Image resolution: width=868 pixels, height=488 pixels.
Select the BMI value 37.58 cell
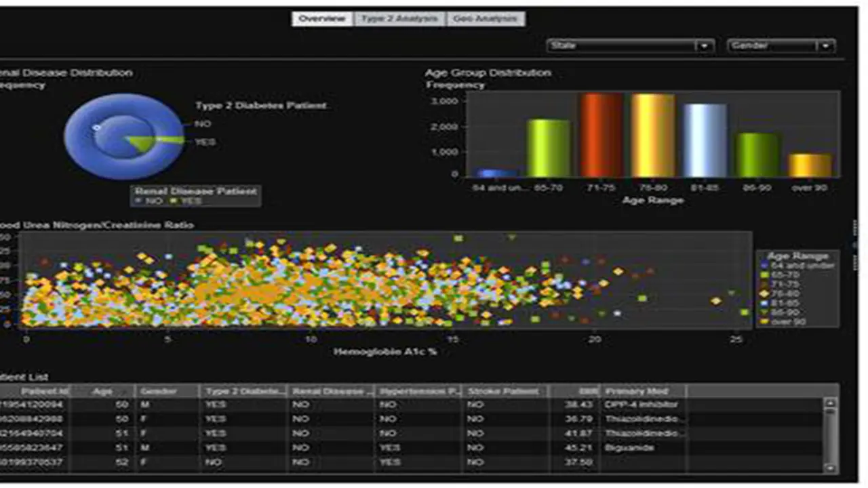574,462
